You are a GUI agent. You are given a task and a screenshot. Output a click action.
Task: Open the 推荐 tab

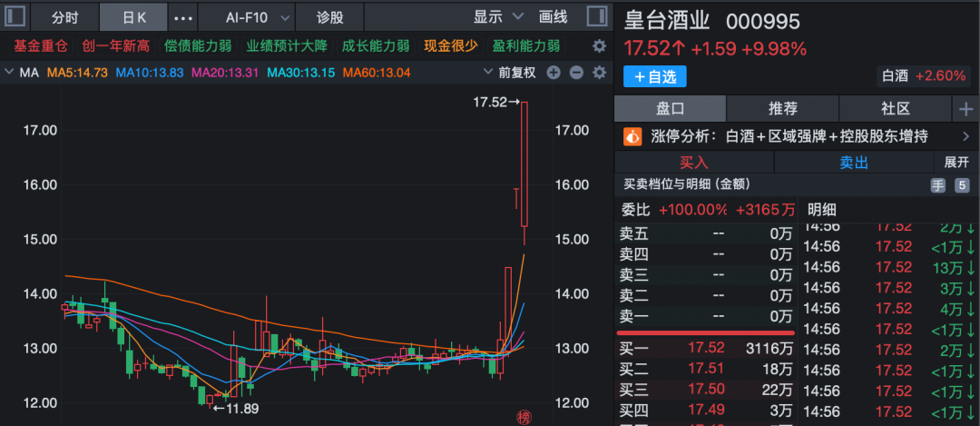click(x=782, y=109)
